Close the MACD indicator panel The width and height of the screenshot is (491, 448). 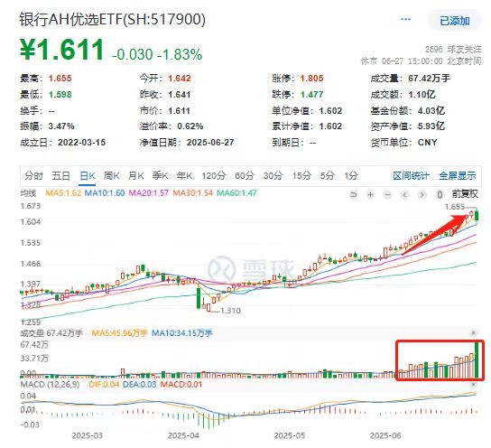point(474,384)
